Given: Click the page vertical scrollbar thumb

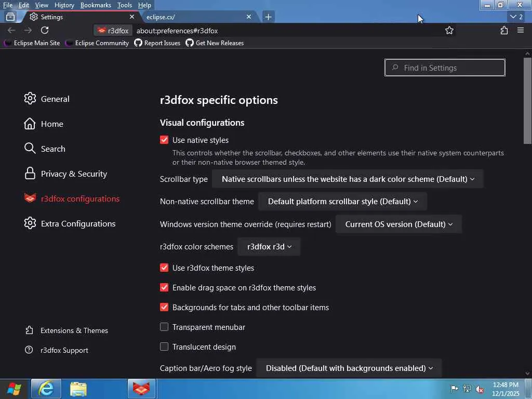Looking at the screenshot, I should point(527,101).
